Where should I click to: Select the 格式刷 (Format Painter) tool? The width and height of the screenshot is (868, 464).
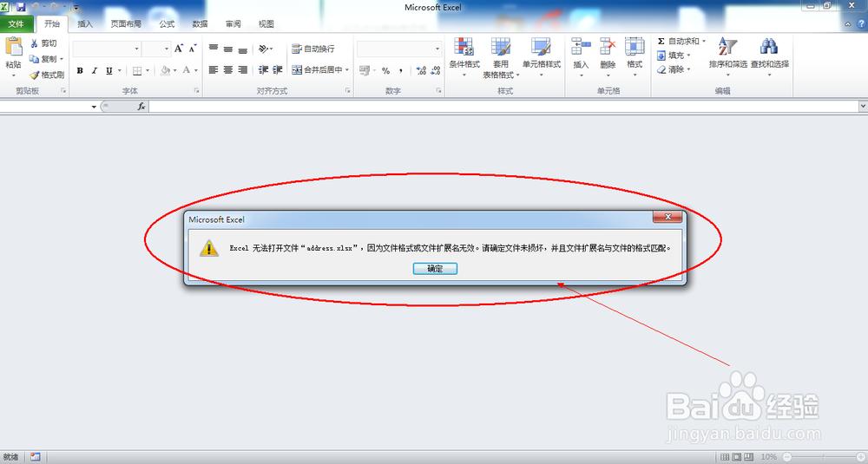[x=34, y=75]
